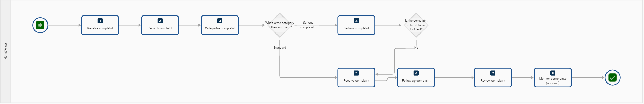Click the green checkmark end event
Image resolution: width=644 pixels, height=104 pixels.
(x=612, y=78)
